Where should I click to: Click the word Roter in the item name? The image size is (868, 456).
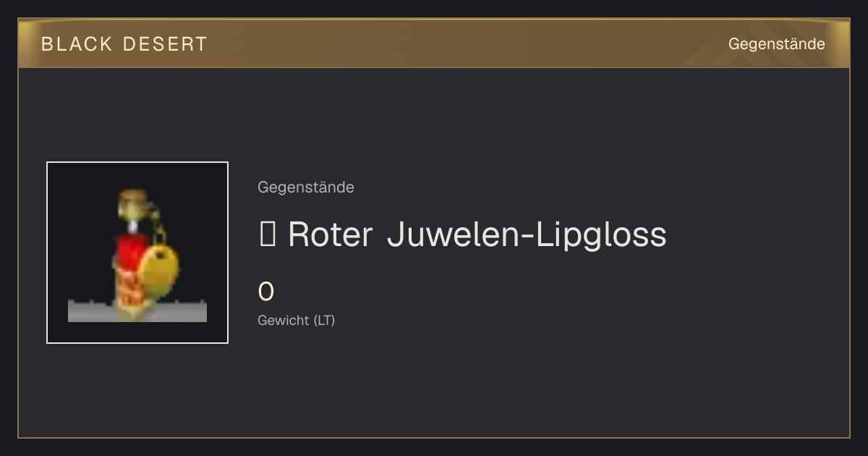(x=331, y=235)
